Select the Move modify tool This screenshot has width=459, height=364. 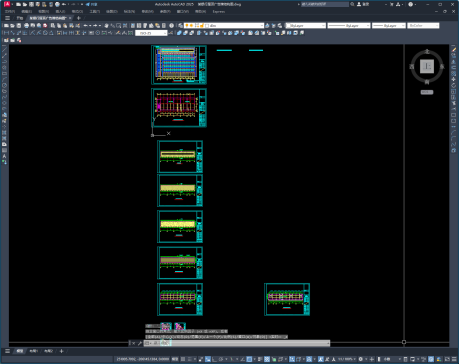coord(454,79)
